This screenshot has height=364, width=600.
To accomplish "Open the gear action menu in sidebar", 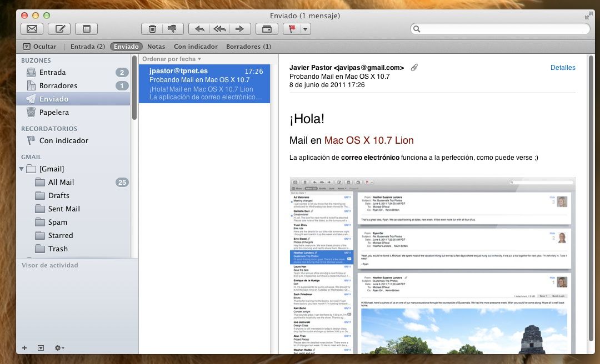I will (59, 348).
